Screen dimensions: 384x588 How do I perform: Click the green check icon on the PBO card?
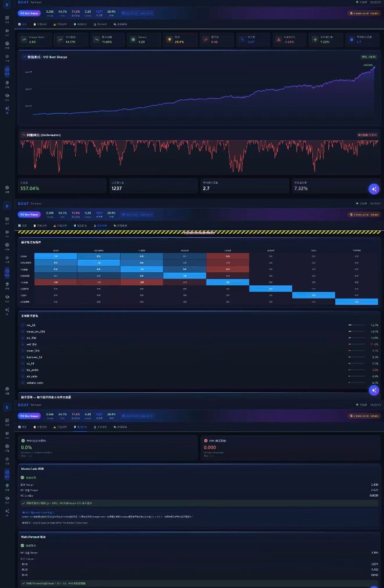coord(23,440)
